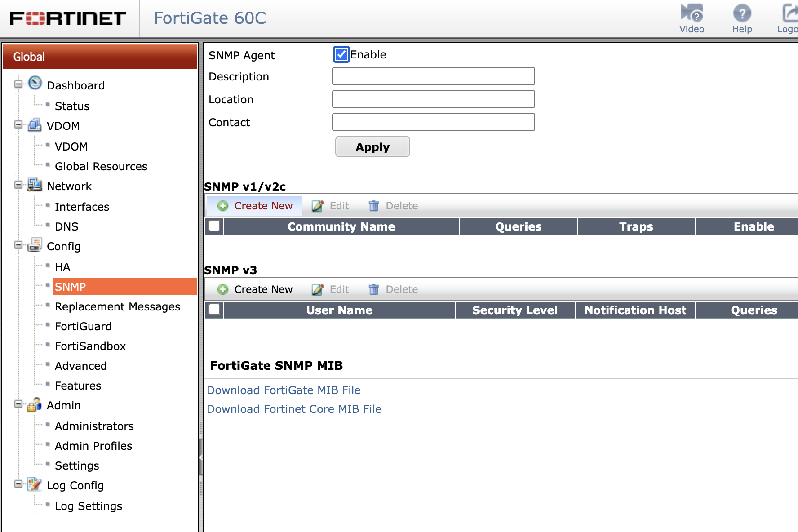Image resolution: width=798 pixels, height=532 pixels.
Task: Focus the Contact input field
Action: (433, 122)
